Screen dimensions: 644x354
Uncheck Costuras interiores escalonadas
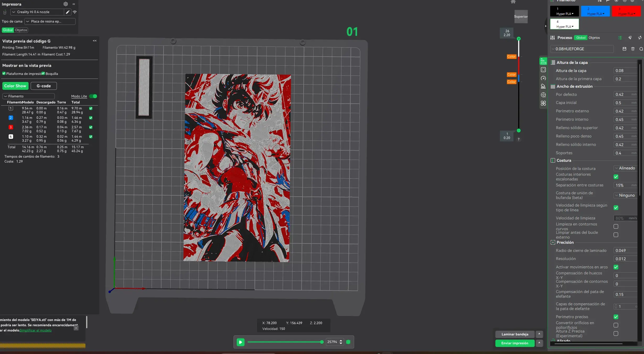pyautogui.click(x=616, y=177)
